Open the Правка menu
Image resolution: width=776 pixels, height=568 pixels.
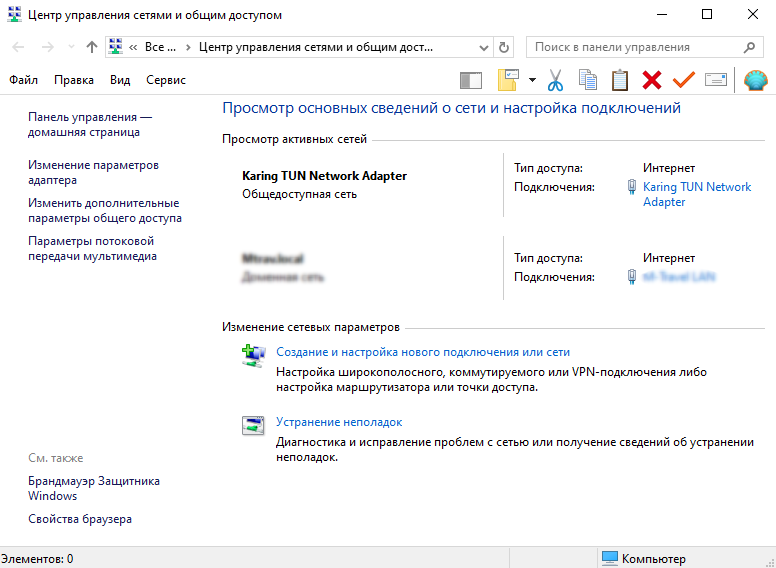coord(74,80)
